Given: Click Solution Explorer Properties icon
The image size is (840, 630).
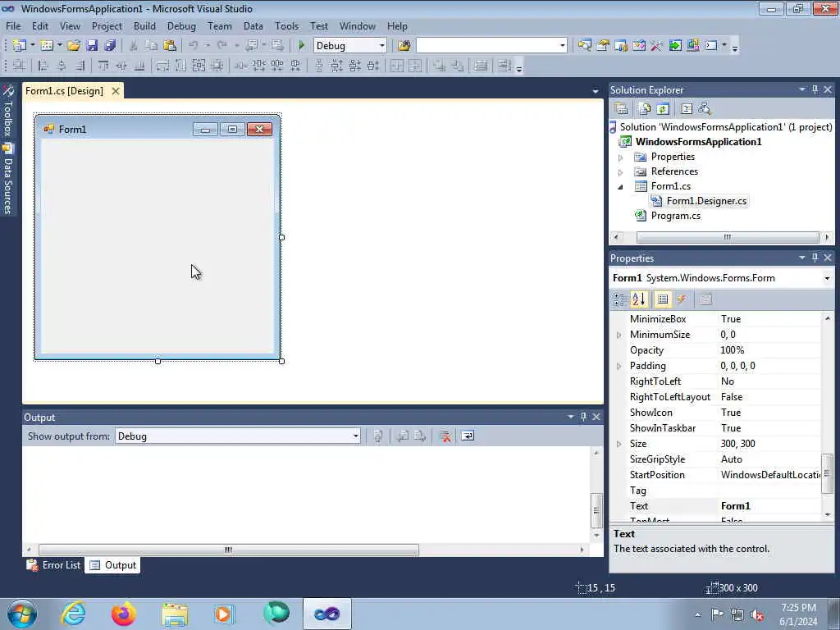Looking at the screenshot, I should (x=622, y=109).
